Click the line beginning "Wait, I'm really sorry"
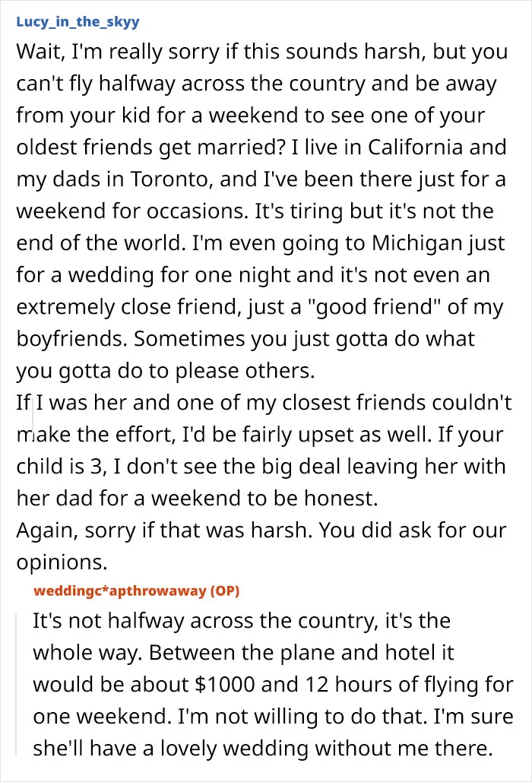This screenshot has width=532, height=782. [261, 52]
